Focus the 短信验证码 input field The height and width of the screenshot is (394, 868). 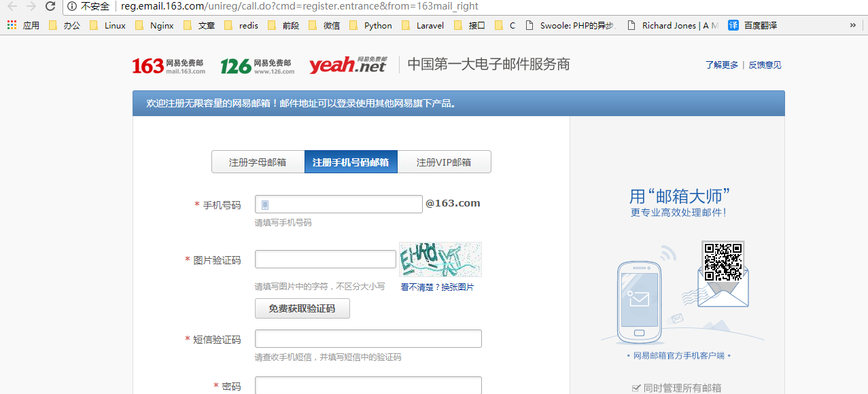point(368,339)
